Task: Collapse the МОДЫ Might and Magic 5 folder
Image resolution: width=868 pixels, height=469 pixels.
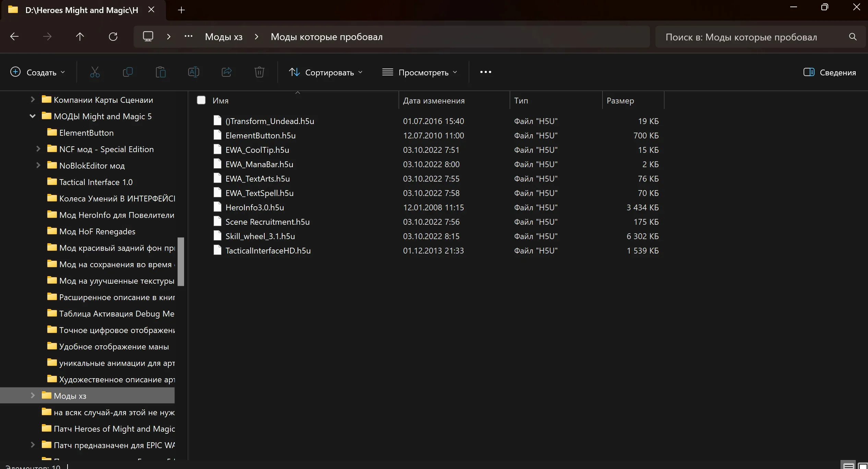Action: click(33, 116)
